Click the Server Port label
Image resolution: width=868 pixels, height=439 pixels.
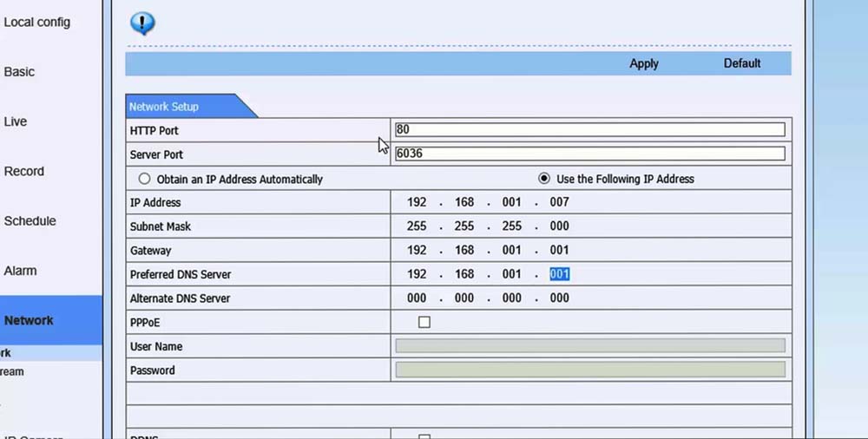[x=156, y=155]
